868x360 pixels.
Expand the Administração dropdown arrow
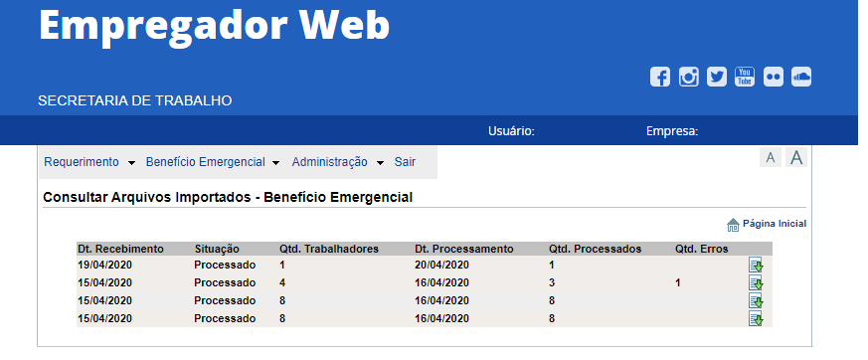click(x=380, y=163)
